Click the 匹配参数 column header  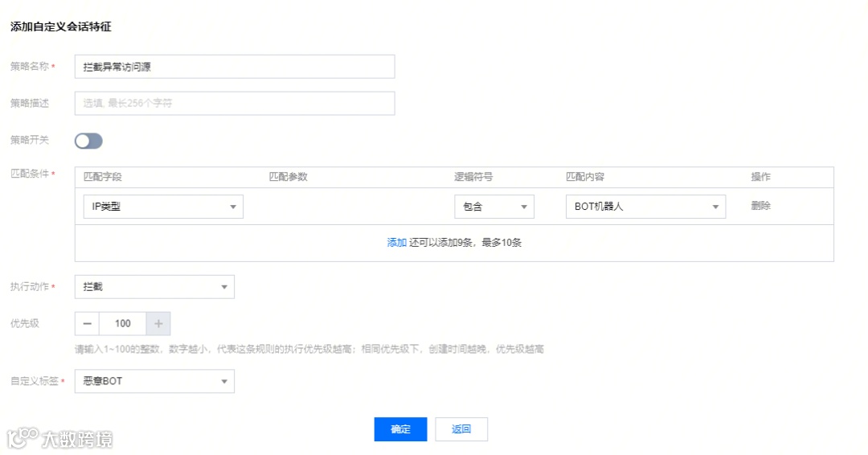click(x=288, y=177)
